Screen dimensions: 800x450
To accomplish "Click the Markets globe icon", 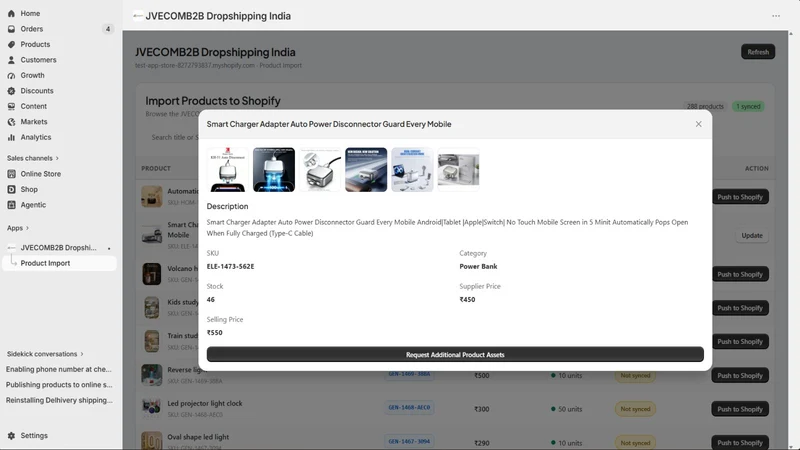I will 11,122.
